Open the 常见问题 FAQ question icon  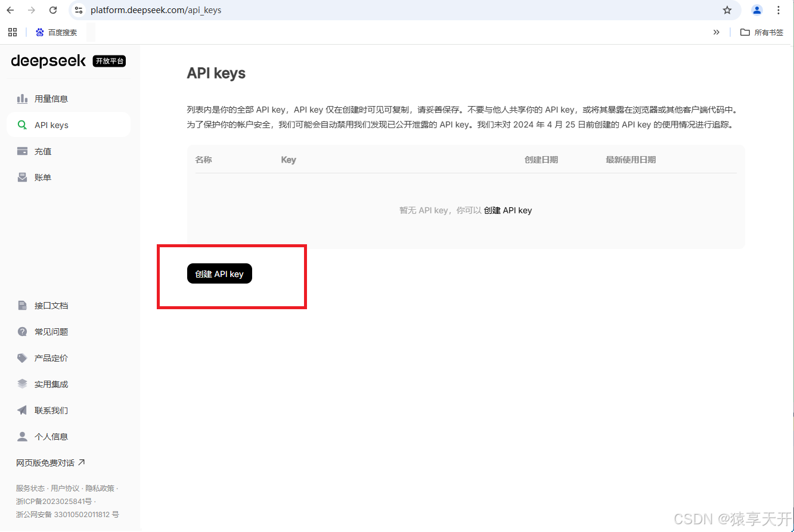point(22,331)
